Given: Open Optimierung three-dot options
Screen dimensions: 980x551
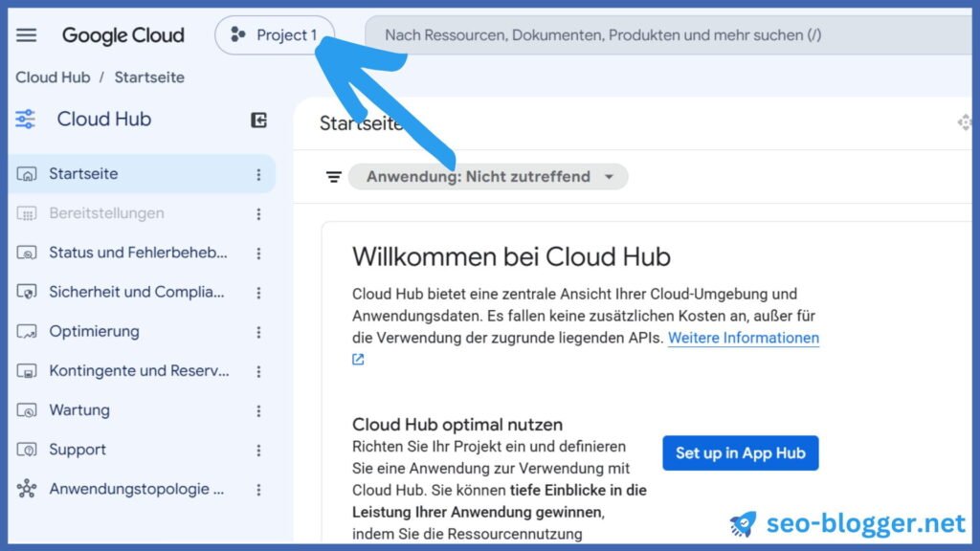Looking at the screenshot, I should pos(258,332).
